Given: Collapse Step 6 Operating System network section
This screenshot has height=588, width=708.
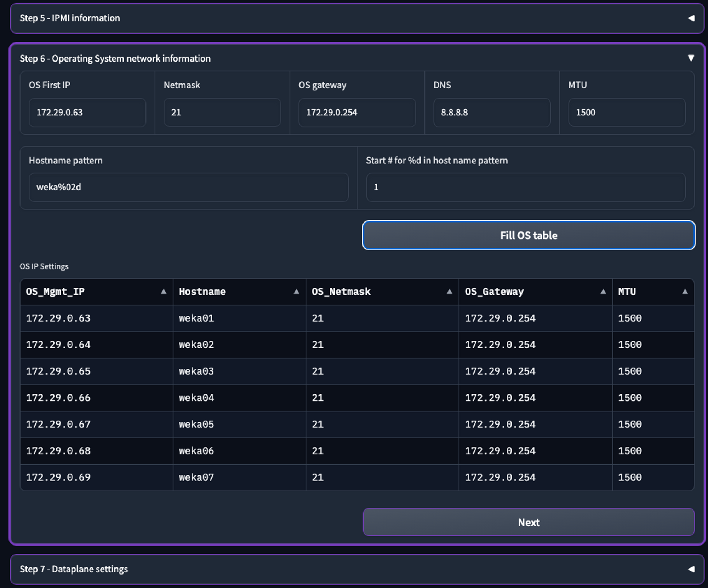Looking at the screenshot, I should click(x=691, y=58).
